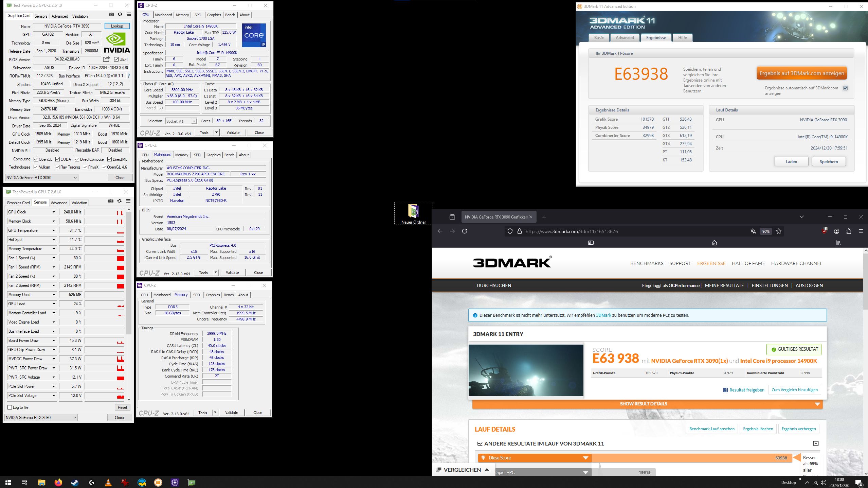Open the GPU Clock sensor dropdown
The image size is (868, 488).
[54, 212]
